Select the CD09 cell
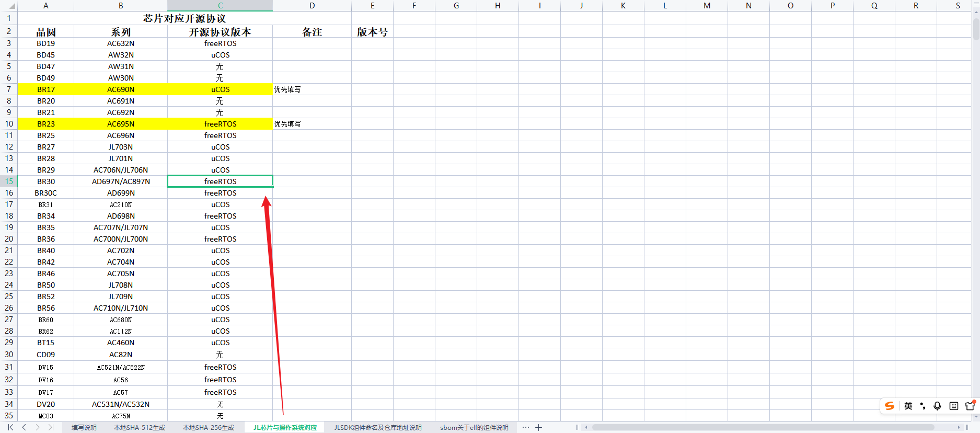This screenshot has width=980, height=433. click(46, 355)
